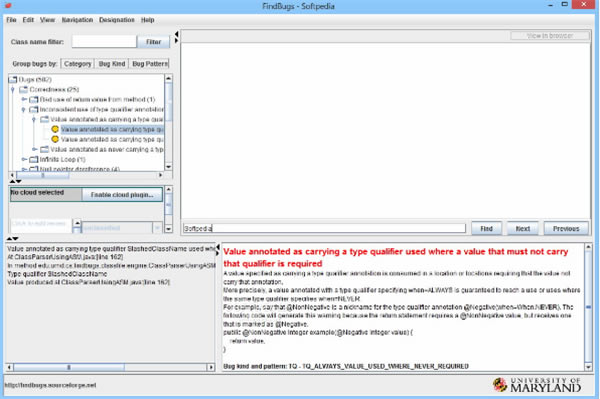
Task: Group bugs by Category header
Action: pos(77,64)
